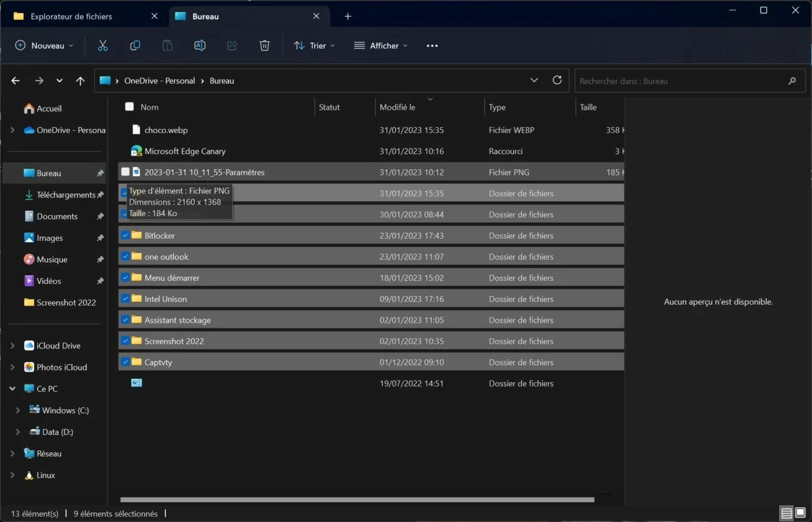Click the unnamed item icon dated 19/07/2022
812x522 pixels.
[x=136, y=383]
